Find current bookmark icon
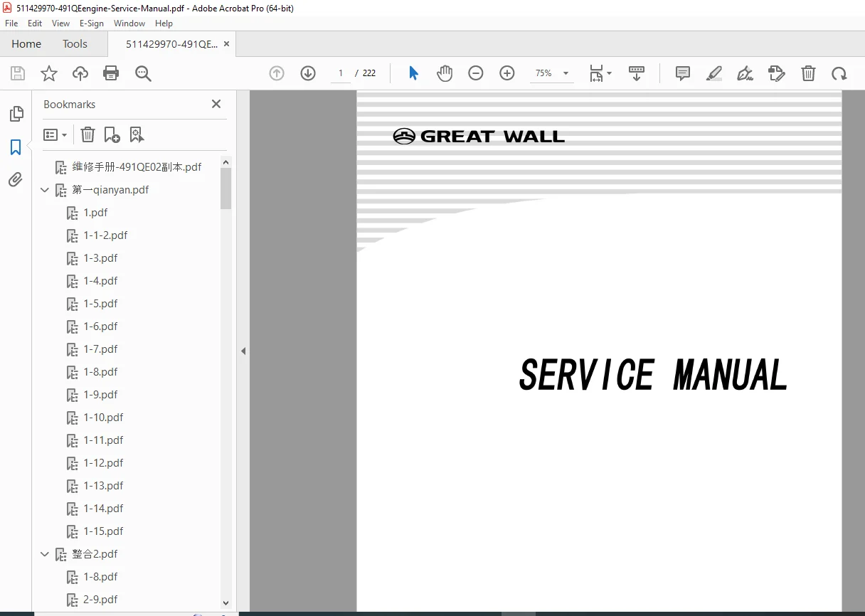865x616 pixels. coord(137,134)
